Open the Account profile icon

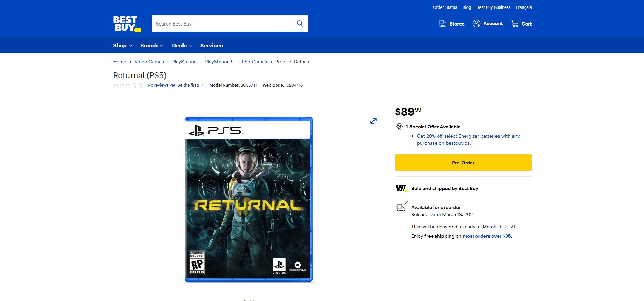pos(476,23)
